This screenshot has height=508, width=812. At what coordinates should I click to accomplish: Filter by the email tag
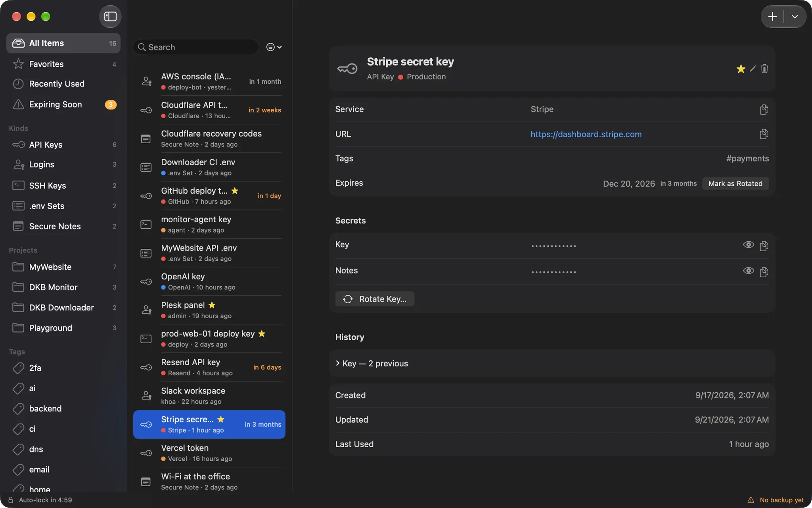(x=63, y=470)
